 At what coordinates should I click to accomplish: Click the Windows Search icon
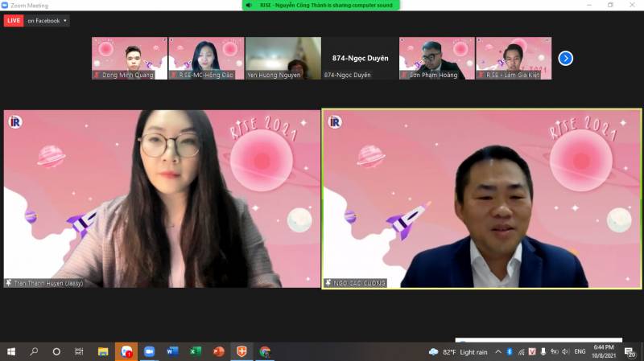(x=34, y=351)
